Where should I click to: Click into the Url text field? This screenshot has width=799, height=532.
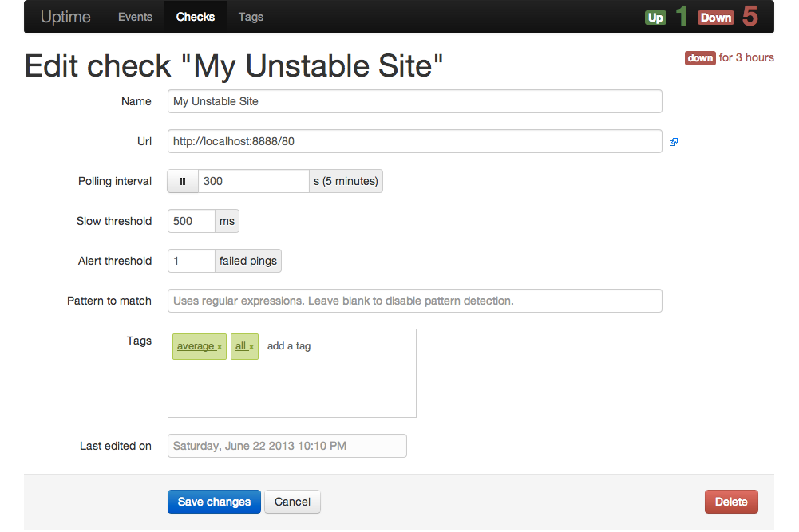click(415, 141)
